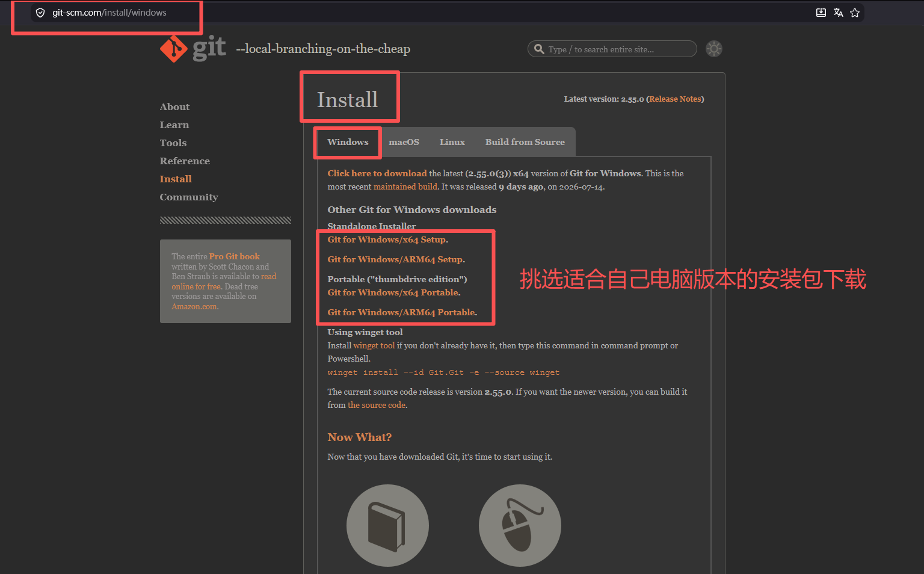Image resolution: width=924 pixels, height=574 pixels.
Task: Open Learn in the sidebar
Action: coord(174,125)
